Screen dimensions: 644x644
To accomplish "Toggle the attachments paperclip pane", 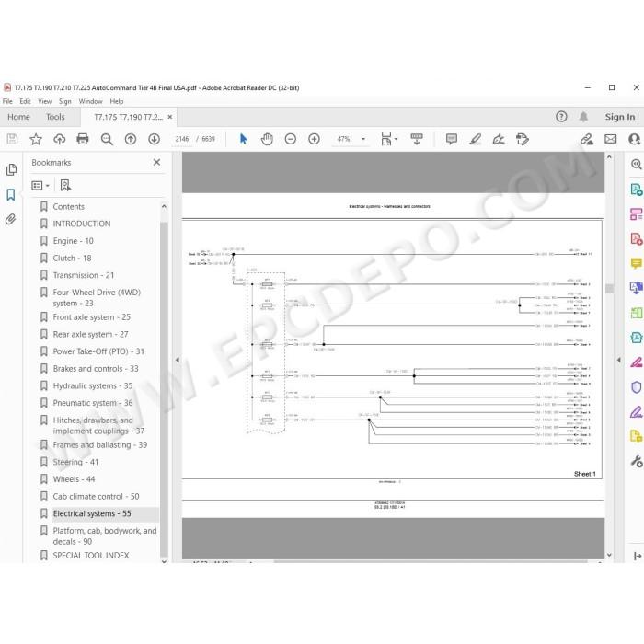I will pos(11,219).
